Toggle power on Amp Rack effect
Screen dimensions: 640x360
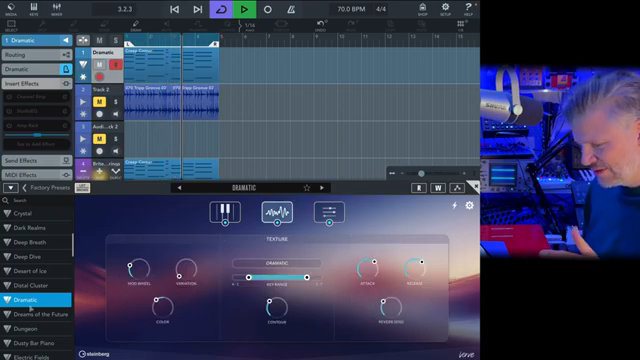click(9, 125)
